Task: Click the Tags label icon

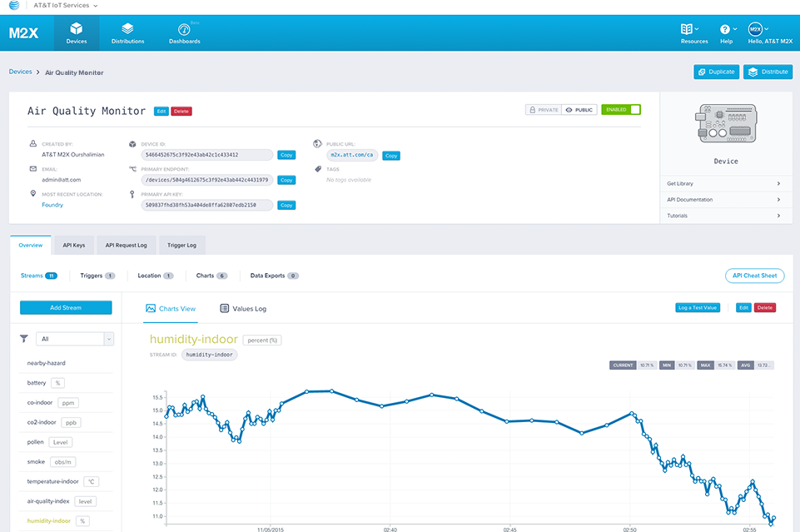Action: tap(317, 169)
